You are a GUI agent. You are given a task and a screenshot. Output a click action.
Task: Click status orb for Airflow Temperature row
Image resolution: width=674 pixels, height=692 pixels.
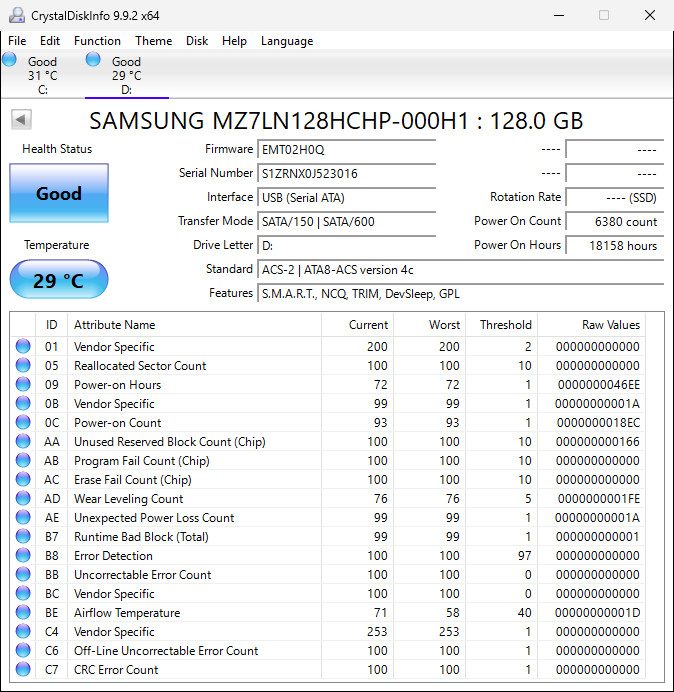point(23,612)
